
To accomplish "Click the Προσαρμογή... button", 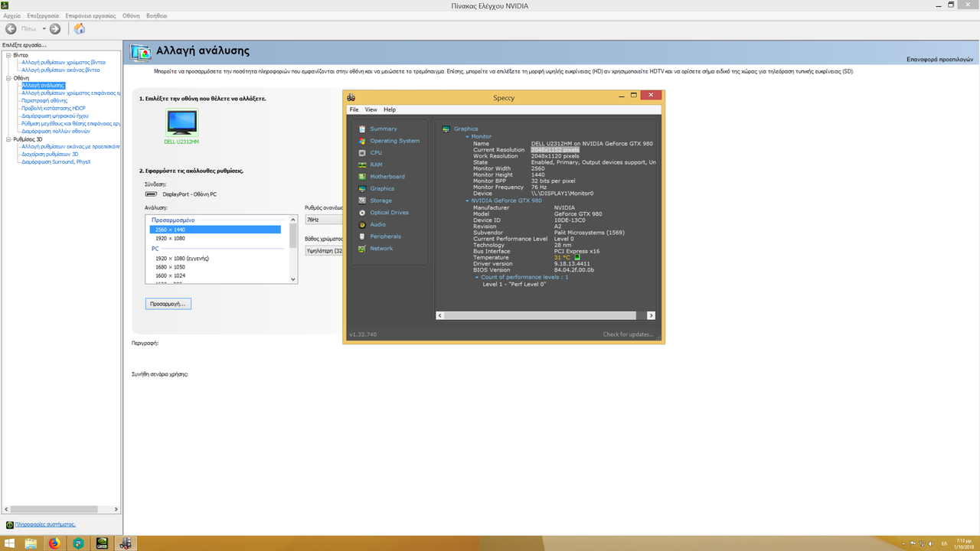I will coord(168,304).
